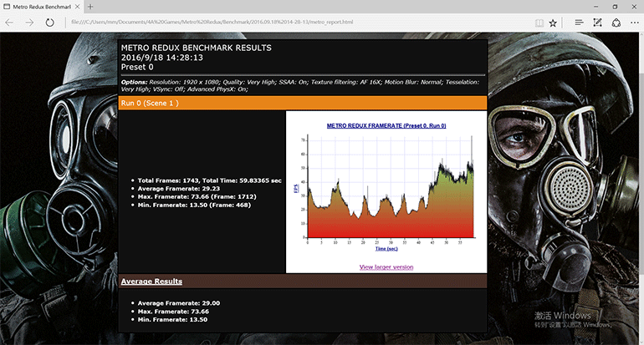Click the 2016/9/18 14:28:13 date line
The height and width of the screenshot is (345, 644).
(x=161, y=58)
